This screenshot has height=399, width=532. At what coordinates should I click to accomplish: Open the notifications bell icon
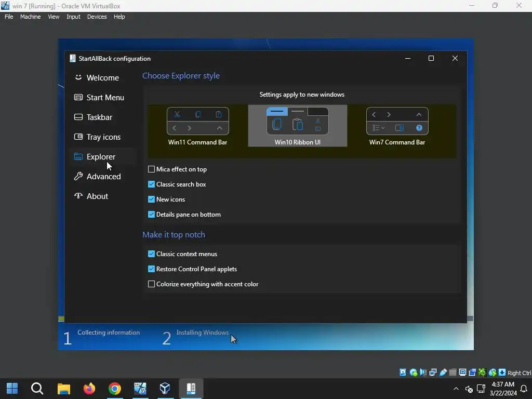[x=524, y=389]
